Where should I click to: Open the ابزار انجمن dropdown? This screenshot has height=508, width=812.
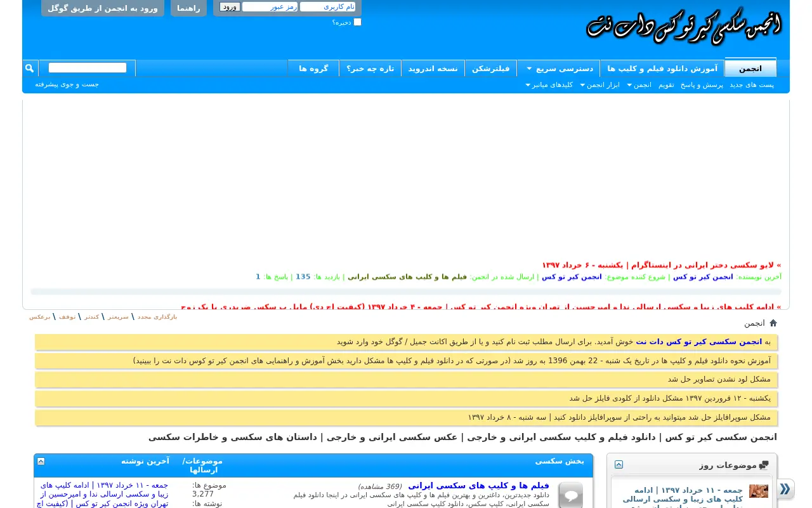click(599, 85)
